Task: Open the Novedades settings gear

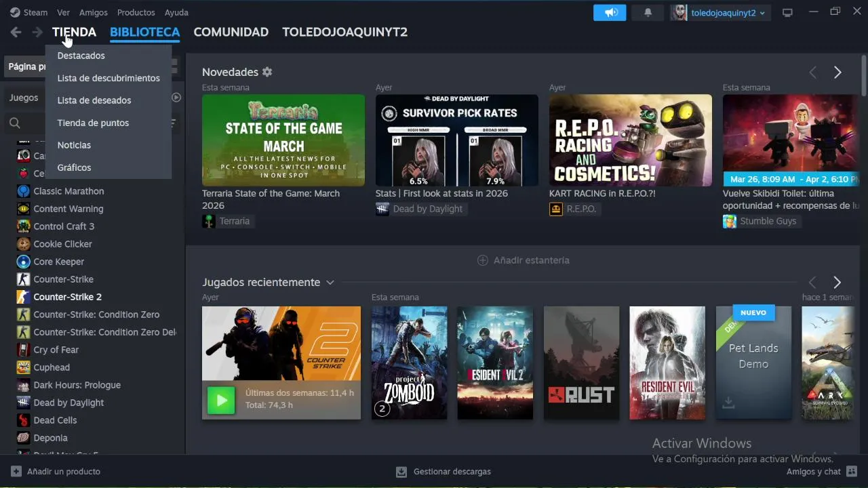Action: 267,72
